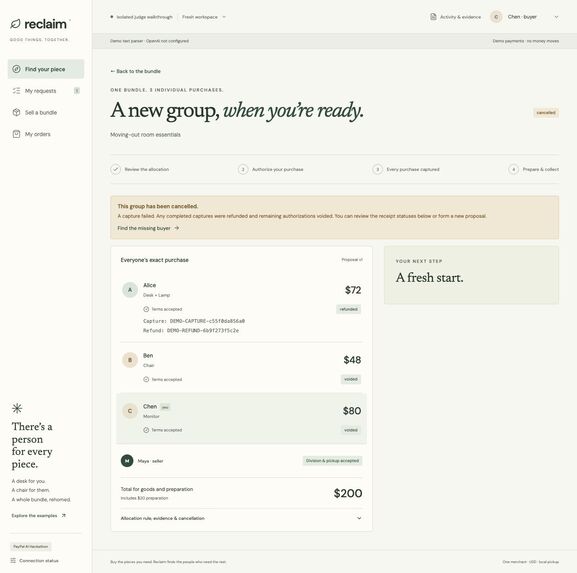Screen dimensions: 577x573
Task: Open My orders in sidebar
Action: pyautogui.click(x=46, y=134)
